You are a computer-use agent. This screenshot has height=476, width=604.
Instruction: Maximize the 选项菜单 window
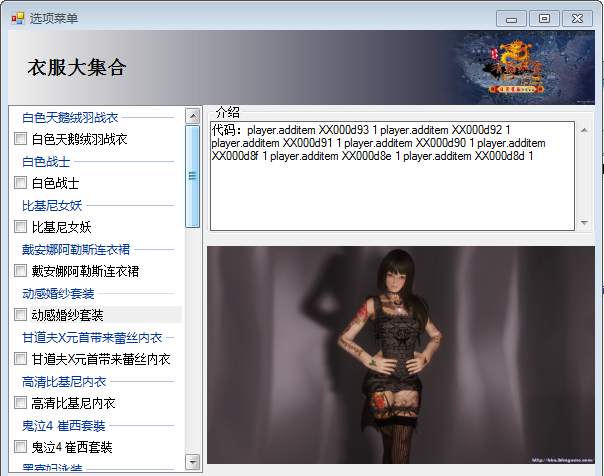(x=544, y=18)
